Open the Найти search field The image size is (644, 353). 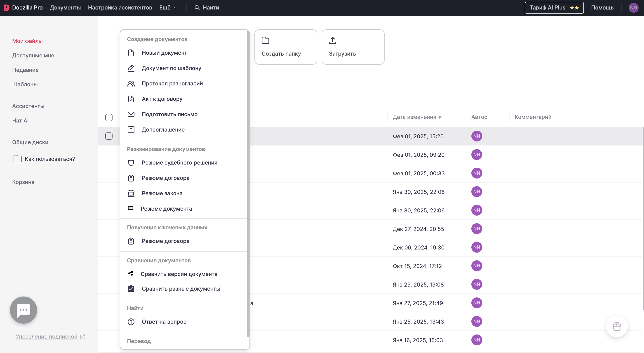tap(207, 8)
